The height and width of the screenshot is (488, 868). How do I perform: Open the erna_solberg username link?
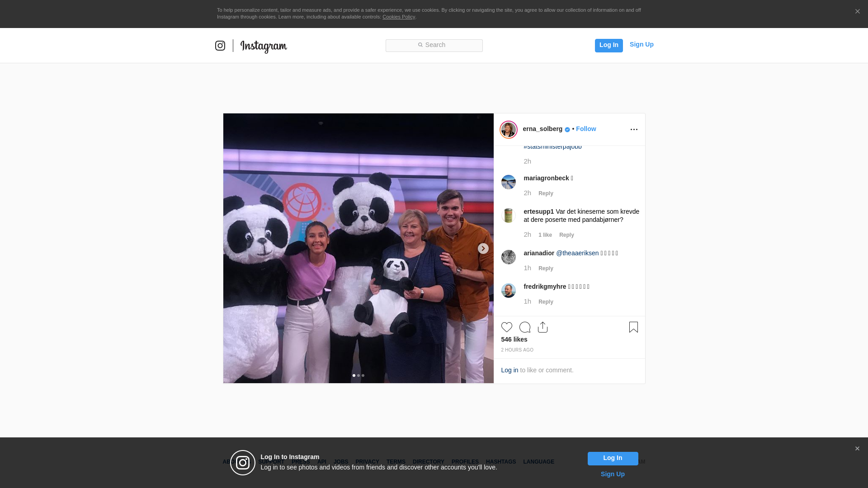click(x=542, y=129)
